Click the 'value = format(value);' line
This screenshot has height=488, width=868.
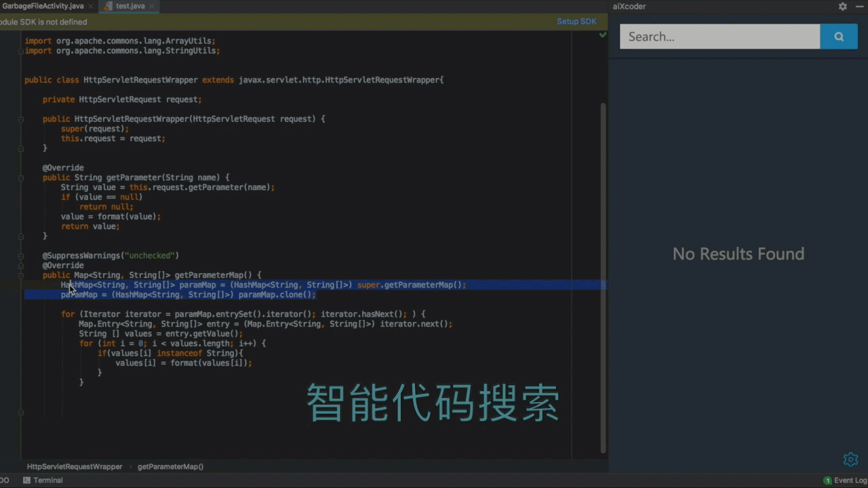coord(111,217)
